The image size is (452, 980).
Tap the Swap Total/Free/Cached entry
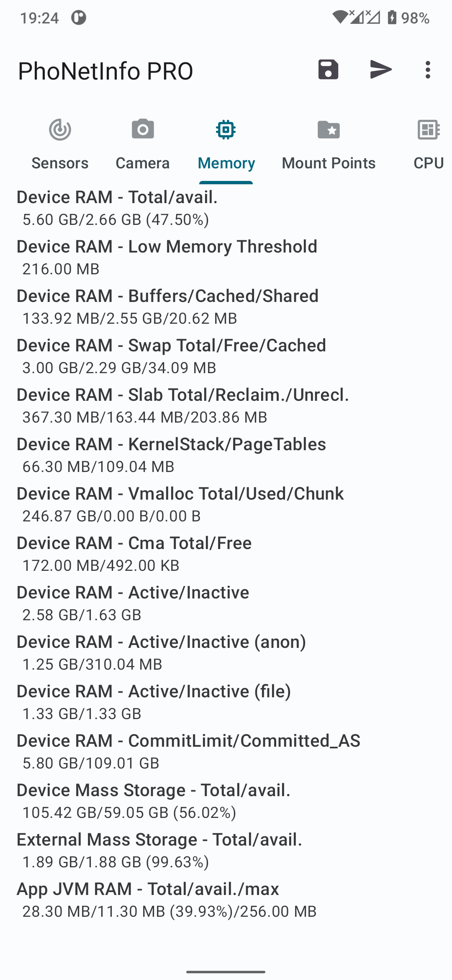(226, 356)
